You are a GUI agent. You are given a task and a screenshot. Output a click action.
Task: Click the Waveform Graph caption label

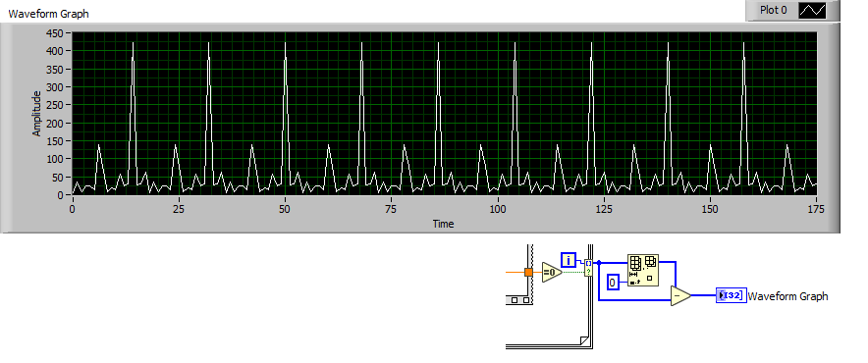tap(48, 14)
